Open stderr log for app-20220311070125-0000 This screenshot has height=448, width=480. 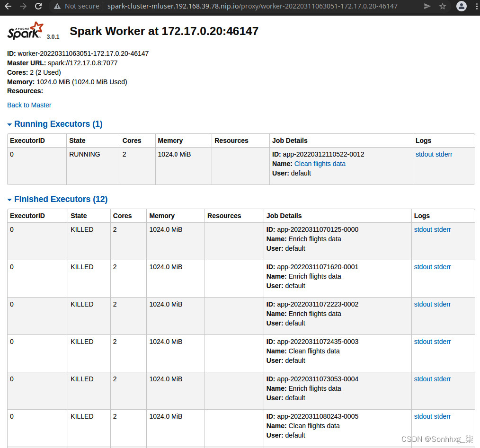[x=443, y=229]
